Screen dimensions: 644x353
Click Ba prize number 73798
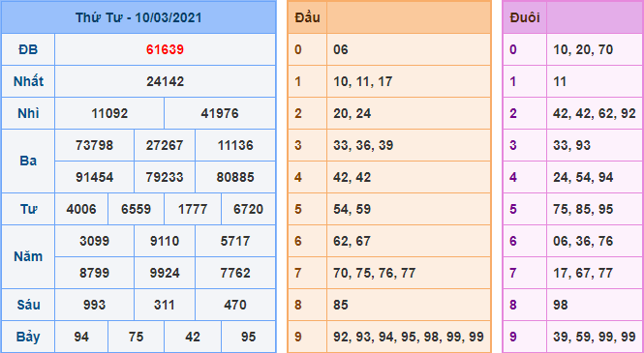(x=95, y=145)
